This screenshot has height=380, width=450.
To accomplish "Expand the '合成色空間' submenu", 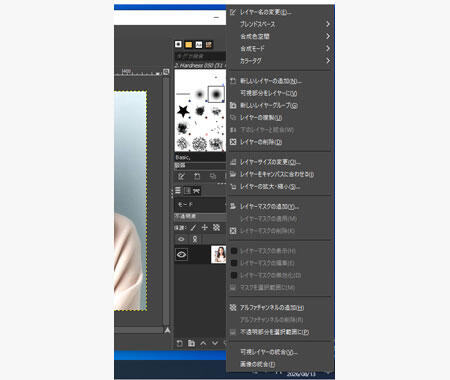I will coord(280,36).
